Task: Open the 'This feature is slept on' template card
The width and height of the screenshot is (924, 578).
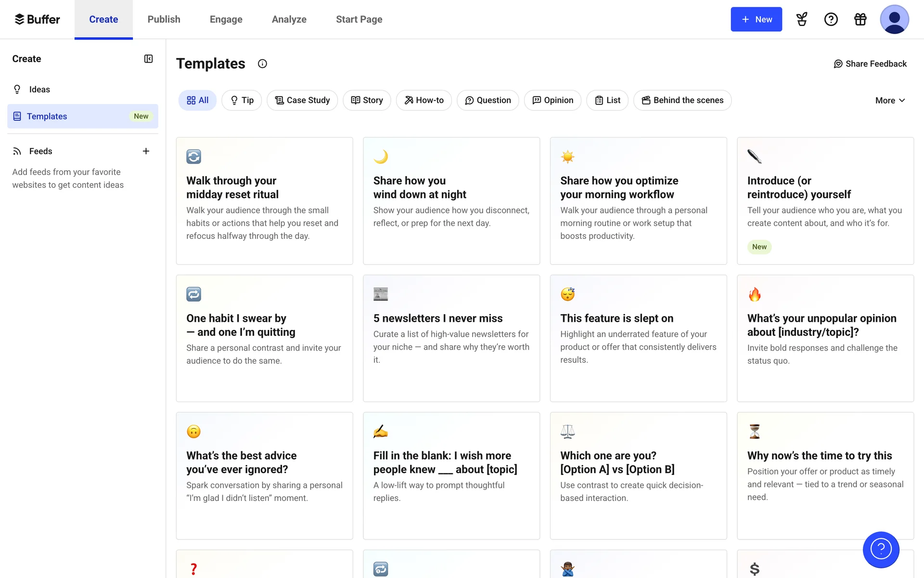Action: coord(638,338)
